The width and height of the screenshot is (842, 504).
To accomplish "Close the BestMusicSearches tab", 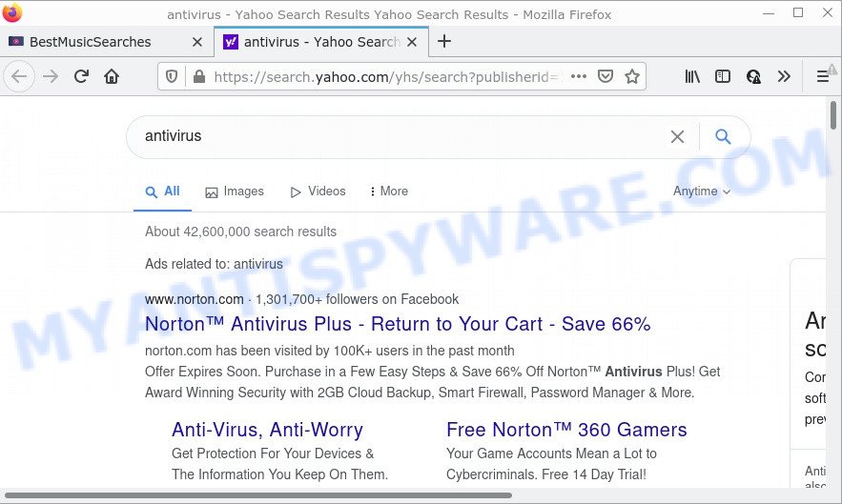I will coord(197,42).
